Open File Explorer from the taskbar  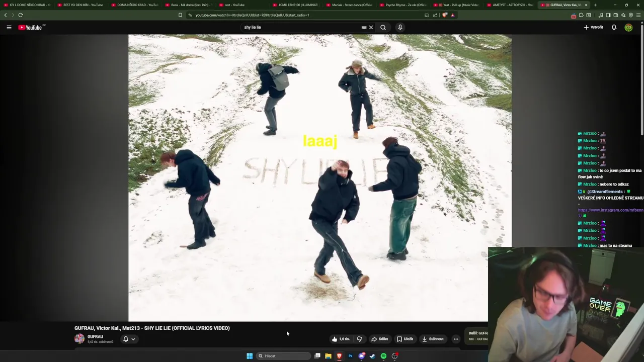(328, 356)
